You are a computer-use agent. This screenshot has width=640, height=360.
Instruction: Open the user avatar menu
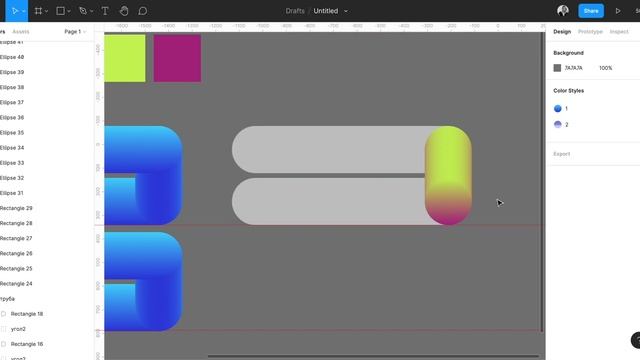coord(563,11)
